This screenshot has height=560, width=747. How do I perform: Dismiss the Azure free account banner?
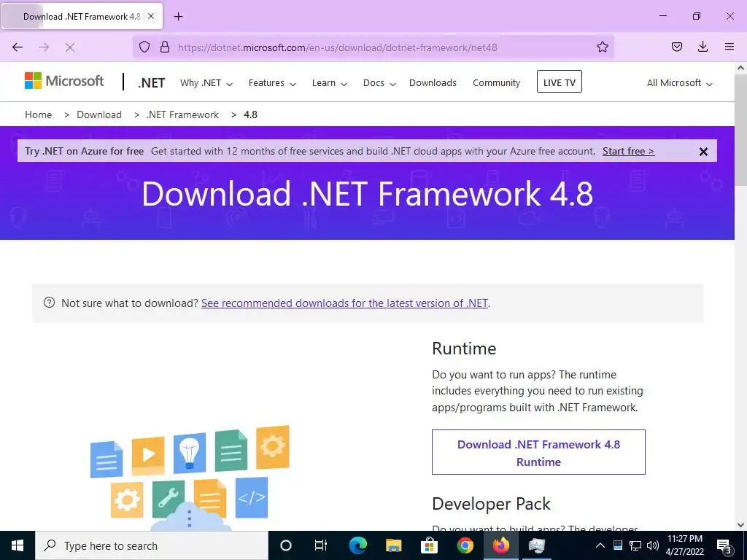[x=703, y=152]
